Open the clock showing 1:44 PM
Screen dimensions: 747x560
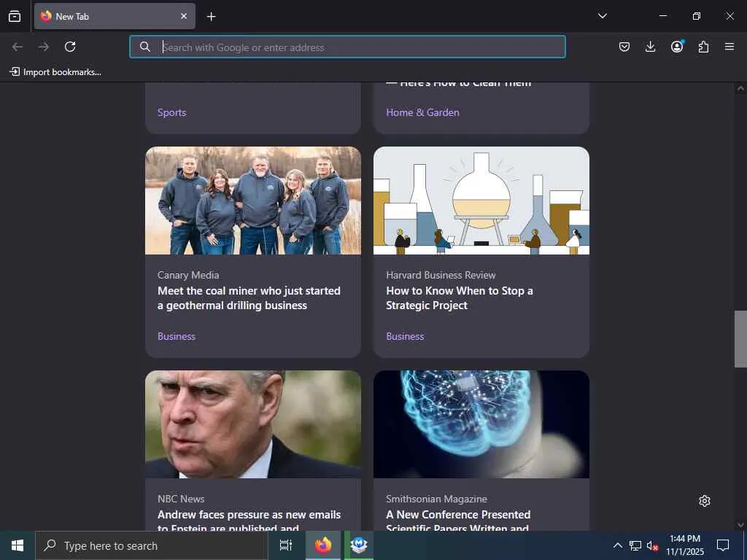tap(684, 545)
